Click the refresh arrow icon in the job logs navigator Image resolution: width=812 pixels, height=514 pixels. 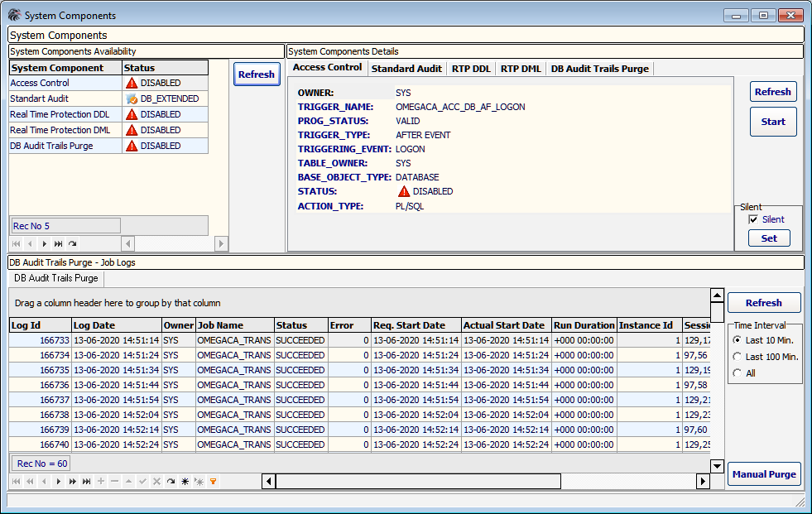(x=171, y=481)
